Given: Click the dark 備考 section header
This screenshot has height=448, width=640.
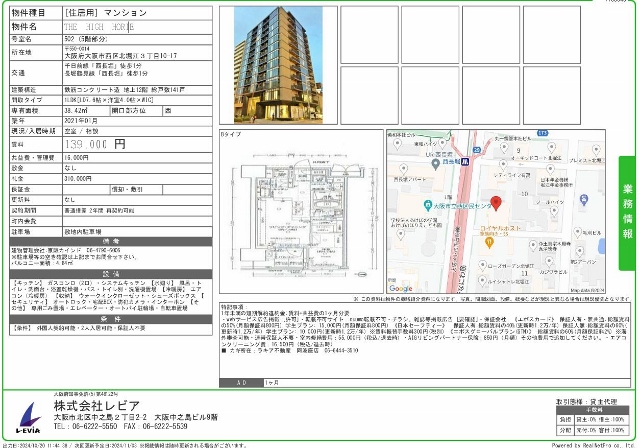Looking at the screenshot, I should tap(111, 242).
